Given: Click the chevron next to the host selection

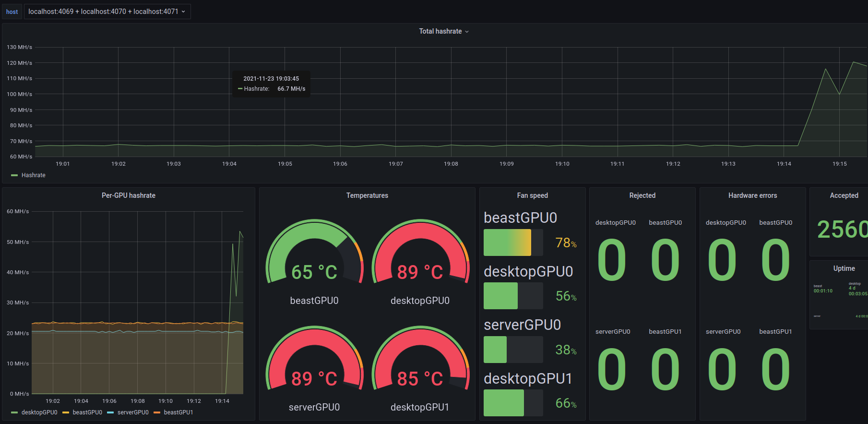Looking at the screenshot, I should point(183,12).
